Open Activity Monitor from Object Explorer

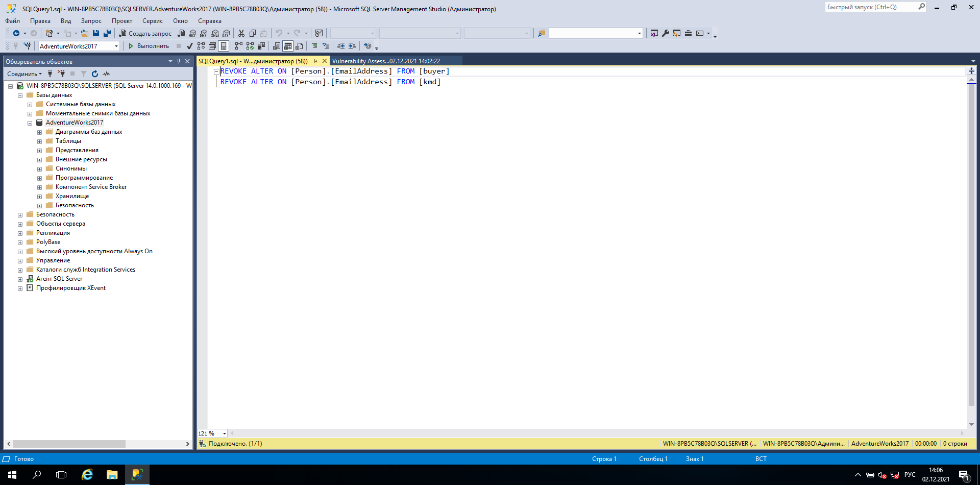click(106, 74)
